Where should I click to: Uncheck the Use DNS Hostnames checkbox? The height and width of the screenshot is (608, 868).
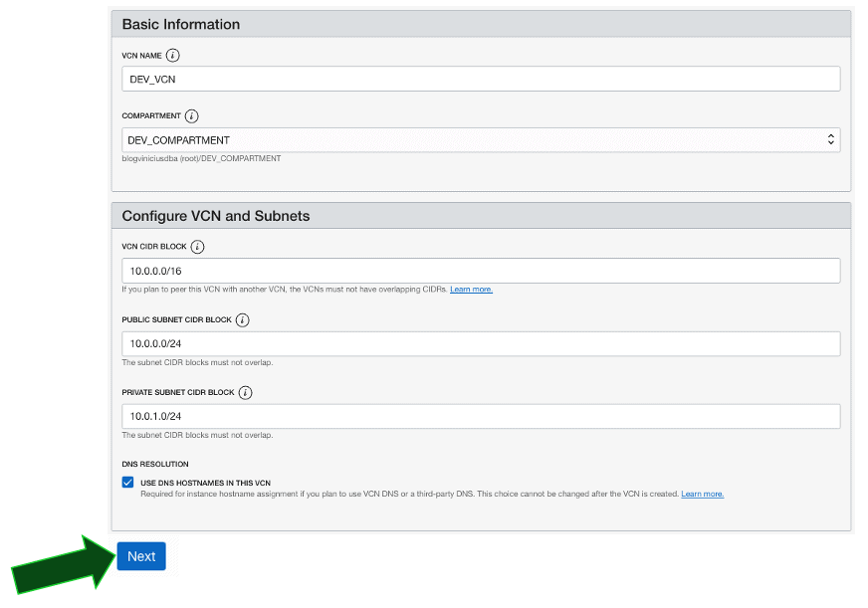[x=127, y=483]
